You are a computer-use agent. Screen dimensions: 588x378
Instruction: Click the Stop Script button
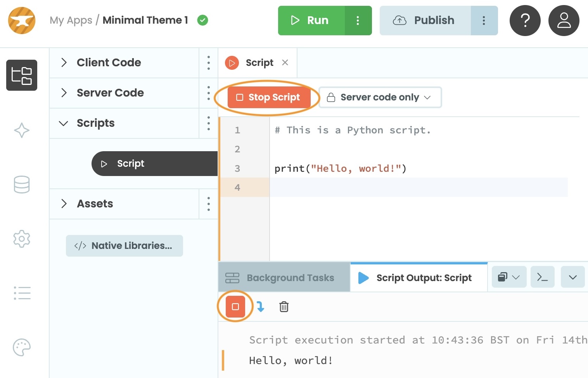click(x=269, y=97)
